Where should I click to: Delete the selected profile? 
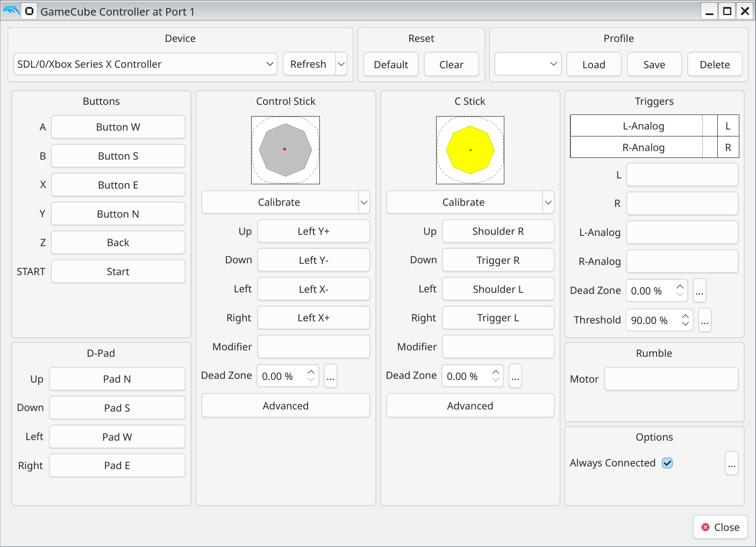point(715,64)
